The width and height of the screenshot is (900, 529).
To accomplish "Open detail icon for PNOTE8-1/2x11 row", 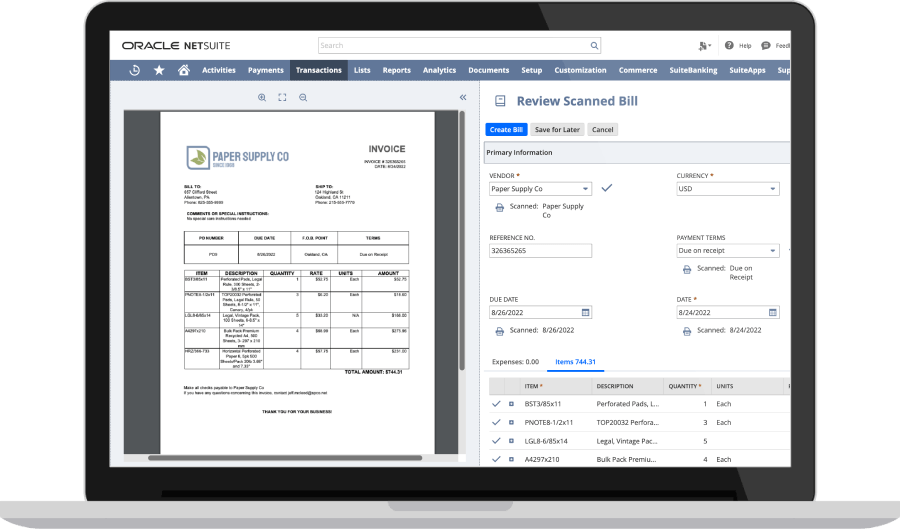I will point(511,422).
